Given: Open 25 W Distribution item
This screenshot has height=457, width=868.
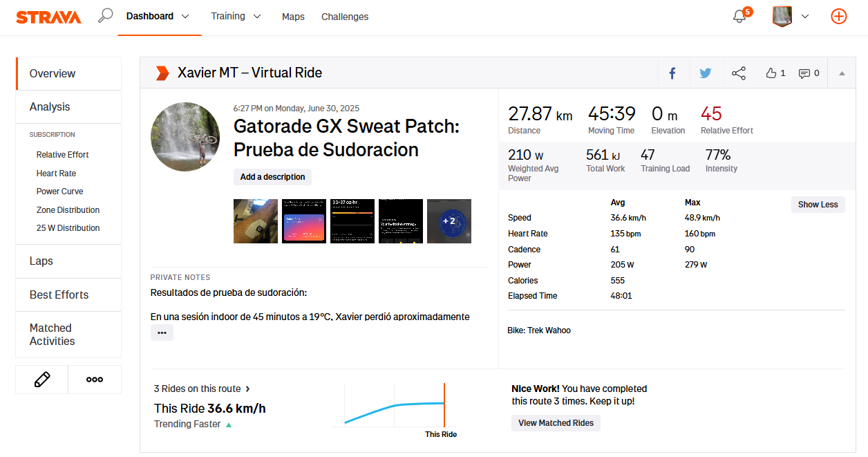Looking at the screenshot, I should (x=68, y=228).
